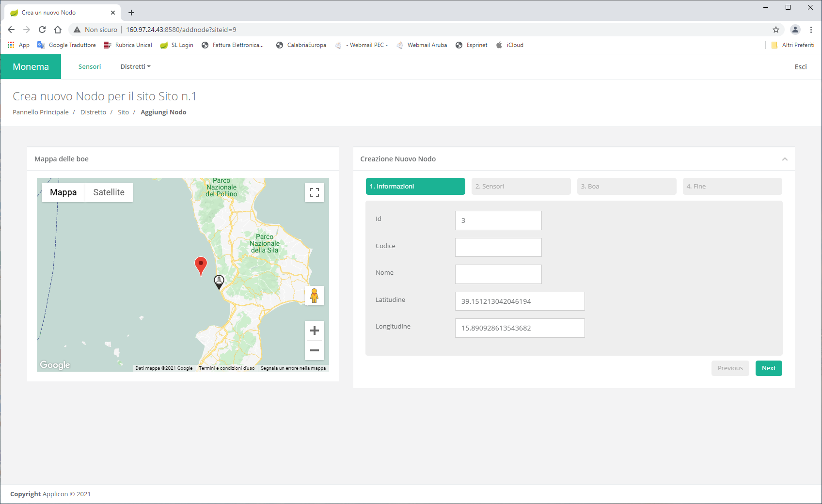
Task: Switch map to Satellite view
Action: (109, 192)
